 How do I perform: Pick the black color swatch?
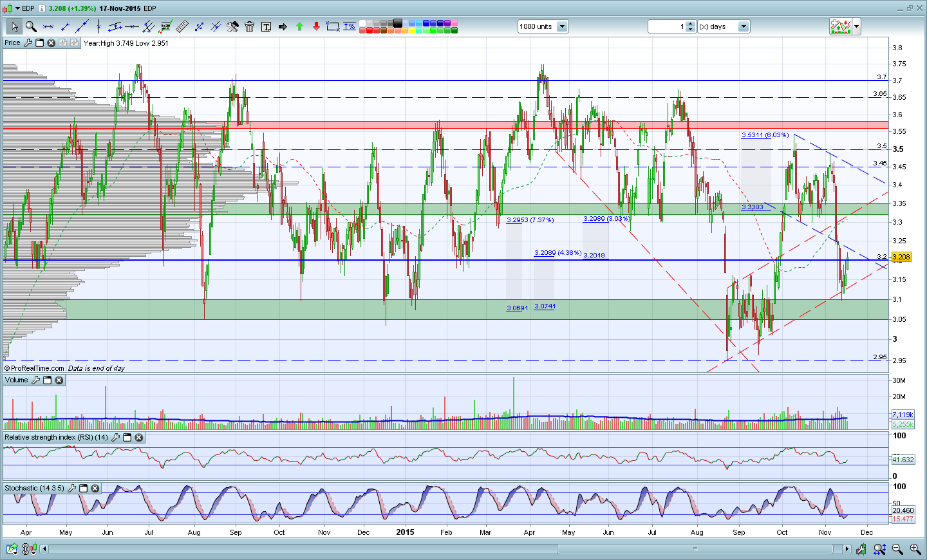point(398,23)
